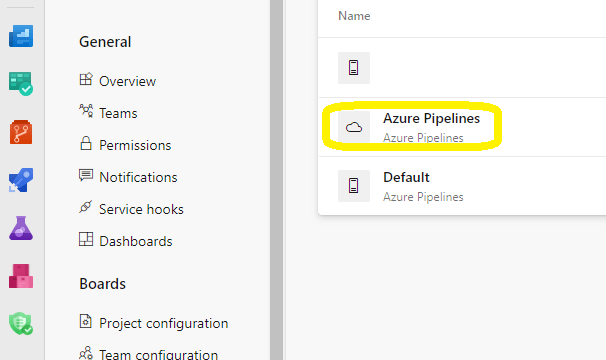606x360 pixels.
Task: Open Azure Repos from the sidebar
Action: point(21,132)
